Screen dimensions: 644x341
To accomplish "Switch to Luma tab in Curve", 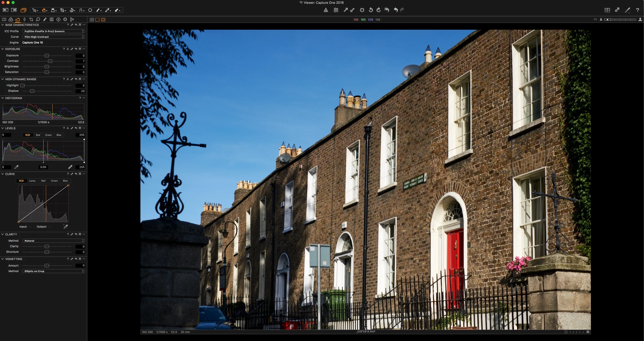I will (32, 181).
